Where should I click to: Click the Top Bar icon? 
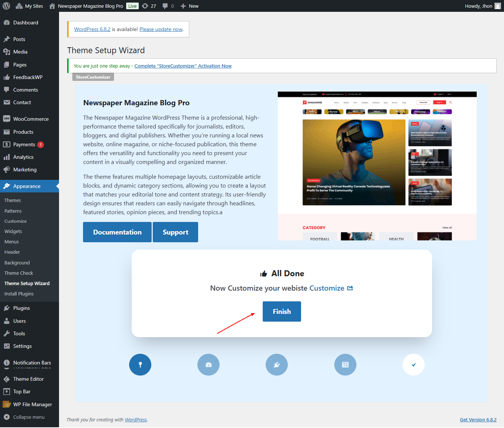click(7, 391)
